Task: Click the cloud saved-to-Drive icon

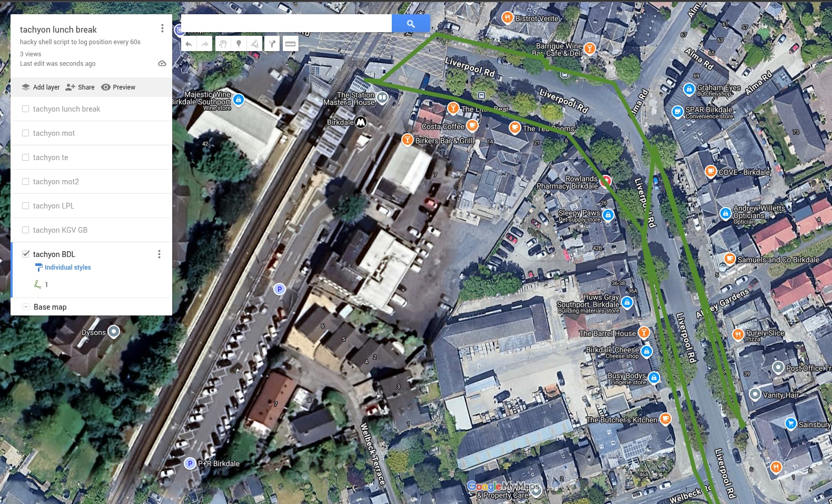Action: click(162, 63)
